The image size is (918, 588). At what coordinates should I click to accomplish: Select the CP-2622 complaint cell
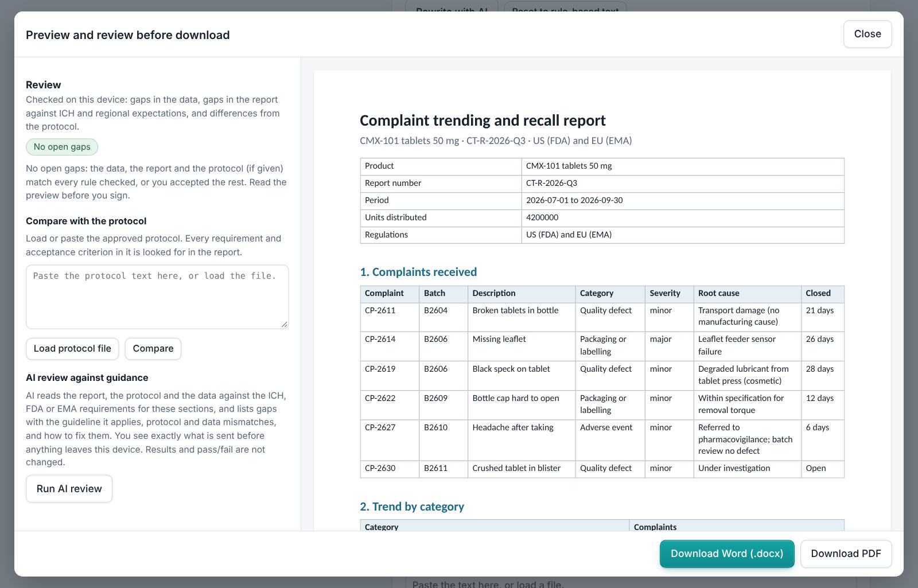click(x=390, y=405)
